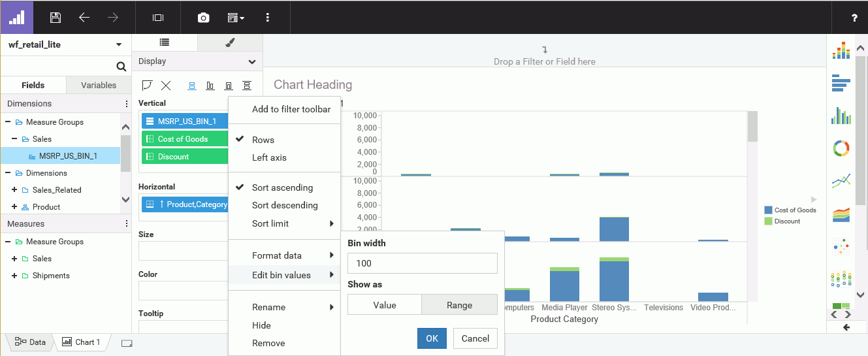Click the search magnifier icon
868x356 pixels.
tap(121, 66)
